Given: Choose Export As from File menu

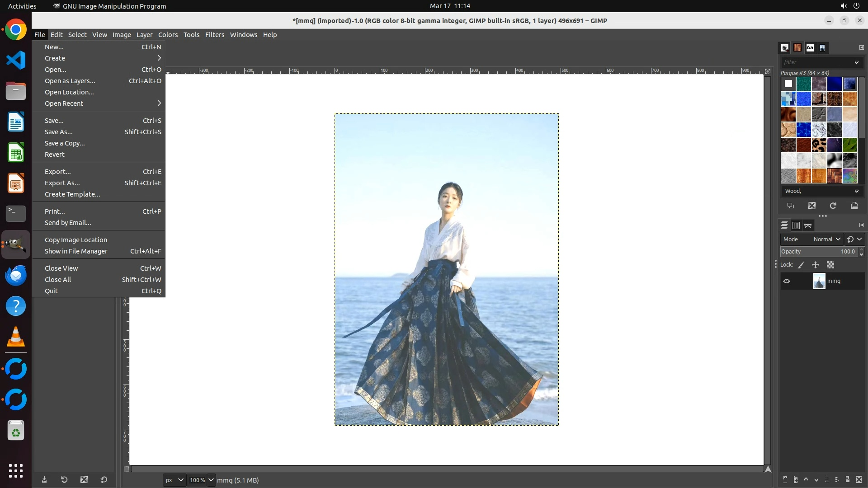Looking at the screenshot, I should 62,183.
